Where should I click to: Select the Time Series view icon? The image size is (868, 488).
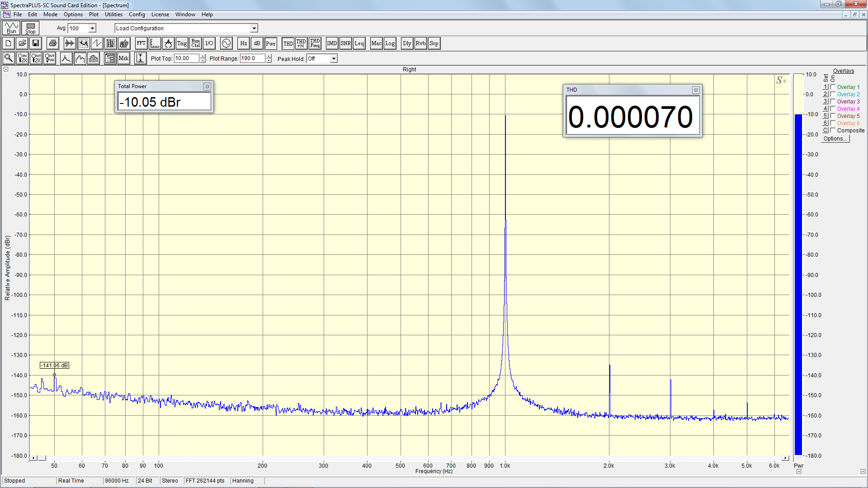point(70,43)
